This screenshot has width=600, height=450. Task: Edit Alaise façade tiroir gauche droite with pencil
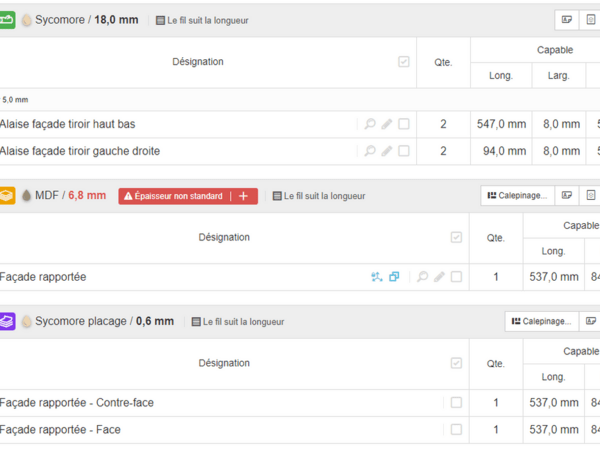387,151
